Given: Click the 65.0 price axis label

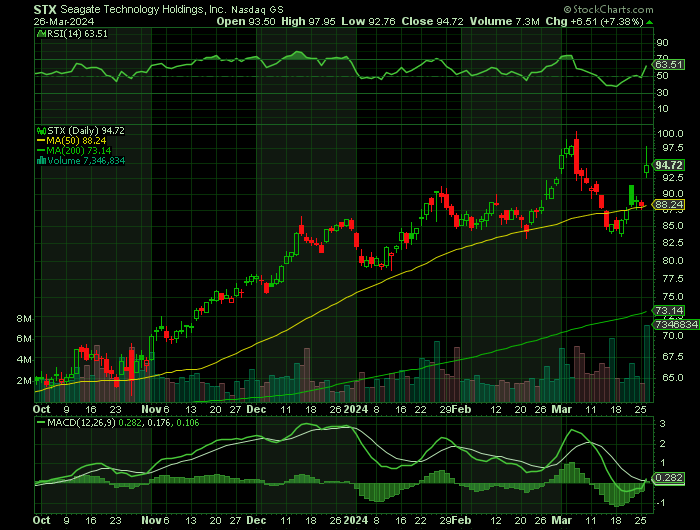Looking at the screenshot, I should point(672,378).
